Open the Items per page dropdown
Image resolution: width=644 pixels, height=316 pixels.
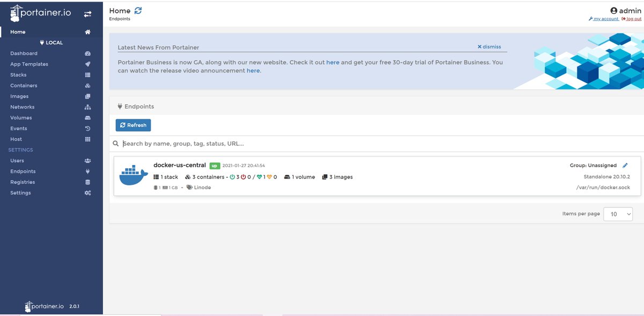(618, 214)
